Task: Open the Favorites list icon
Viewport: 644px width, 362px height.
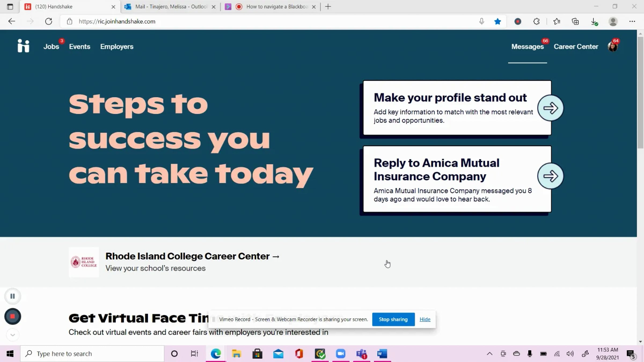Action: (x=557, y=21)
